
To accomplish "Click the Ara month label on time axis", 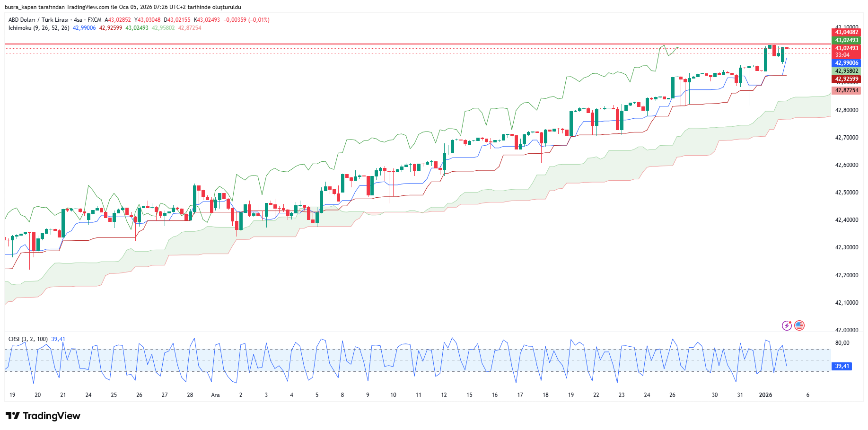I will pyautogui.click(x=215, y=395).
